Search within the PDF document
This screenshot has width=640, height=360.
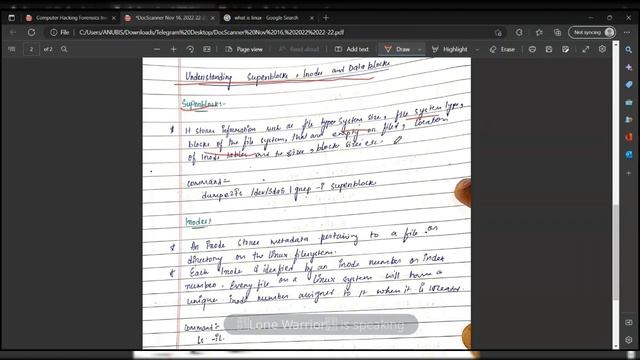point(64,49)
